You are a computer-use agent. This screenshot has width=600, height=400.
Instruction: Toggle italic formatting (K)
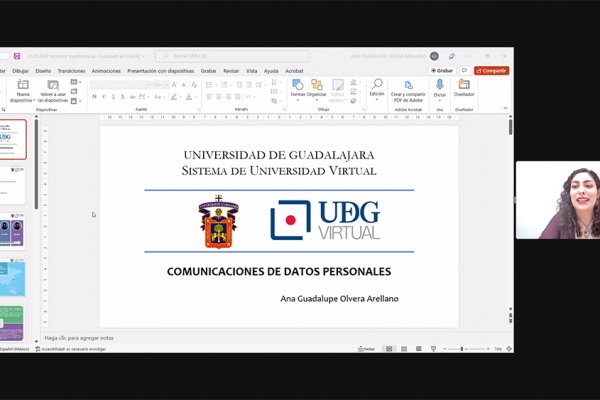click(104, 97)
